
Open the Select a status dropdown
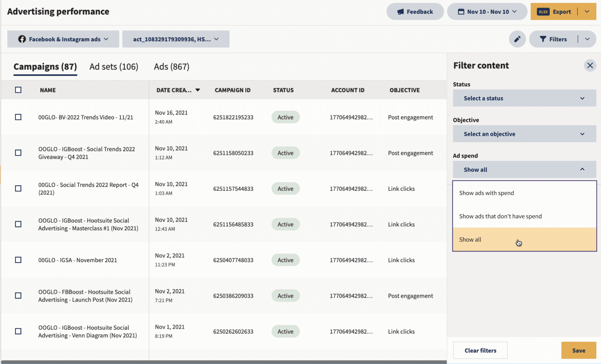pos(524,98)
